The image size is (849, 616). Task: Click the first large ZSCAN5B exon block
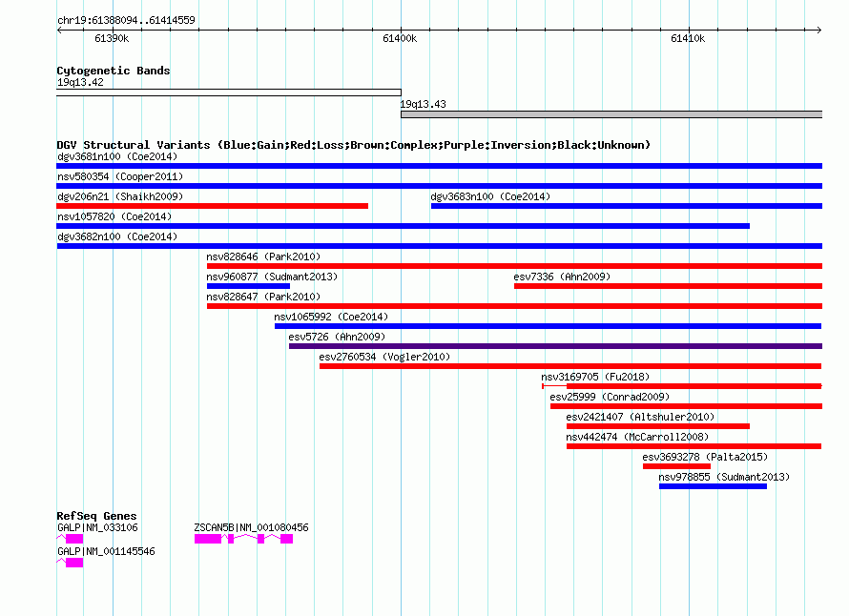pyautogui.click(x=208, y=539)
